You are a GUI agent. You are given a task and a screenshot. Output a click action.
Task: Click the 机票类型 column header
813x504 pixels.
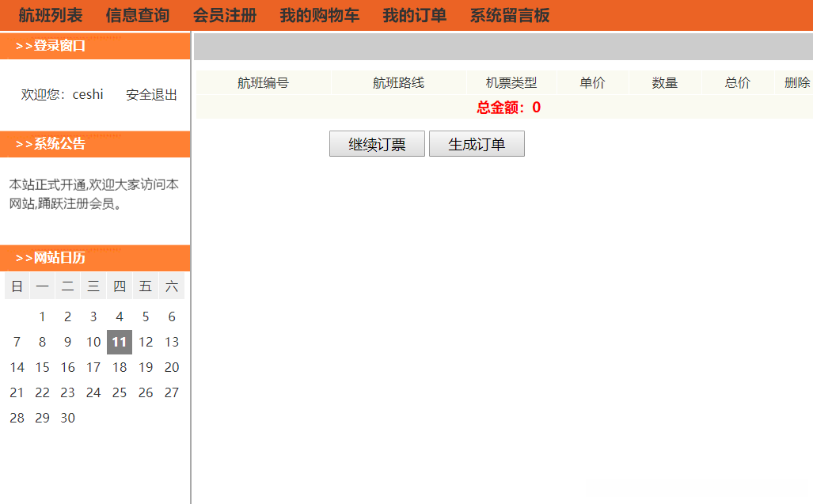click(x=511, y=83)
